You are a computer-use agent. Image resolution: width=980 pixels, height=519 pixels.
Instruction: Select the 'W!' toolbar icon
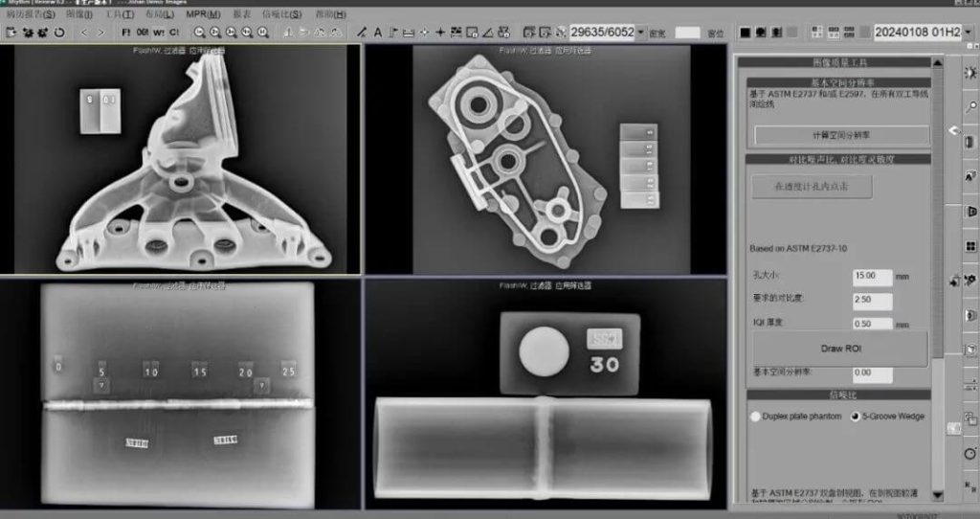[159, 33]
